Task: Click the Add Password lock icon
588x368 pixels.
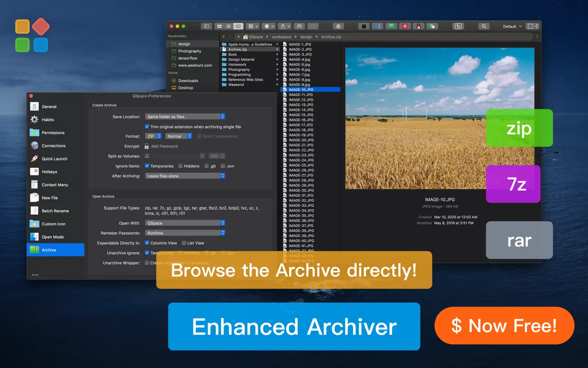Action: (x=147, y=146)
